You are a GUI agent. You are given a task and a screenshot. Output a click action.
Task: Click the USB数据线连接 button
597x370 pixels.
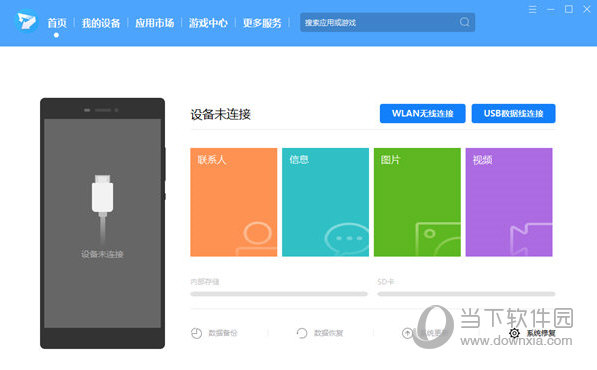coord(514,113)
